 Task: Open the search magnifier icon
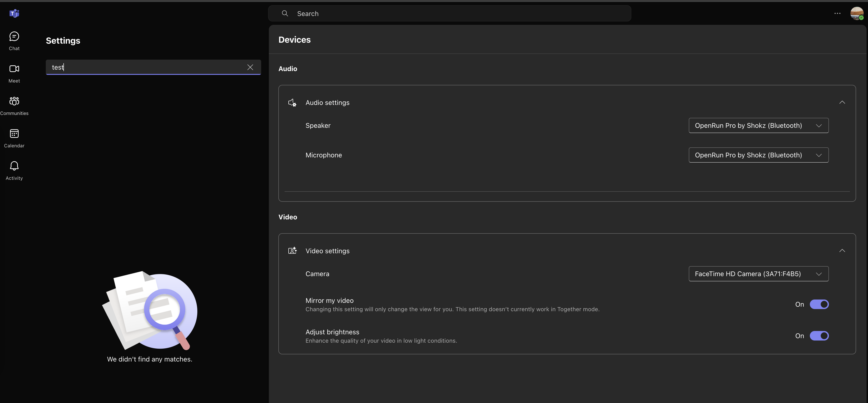click(285, 13)
